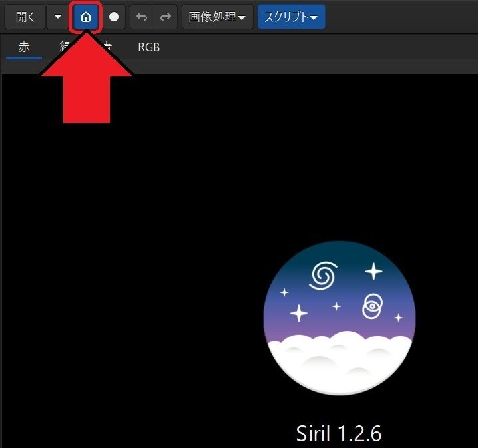Click the Siril logo image

coord(340,318)
